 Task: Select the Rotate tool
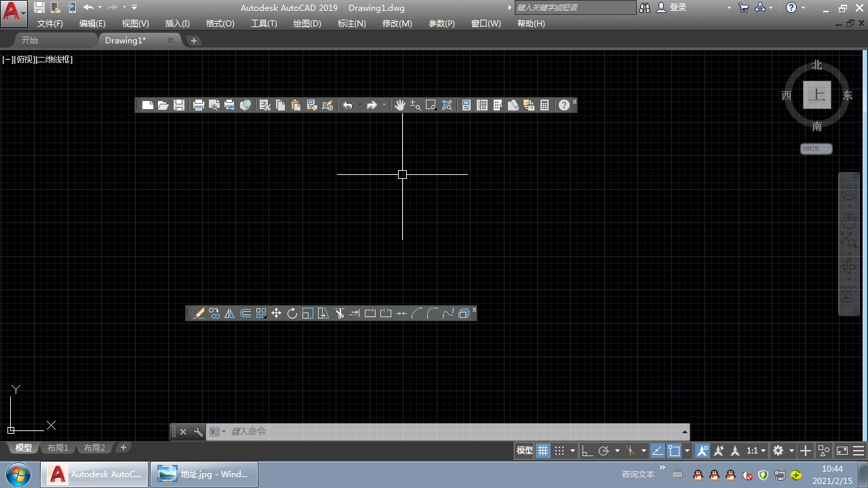[292, 313]
